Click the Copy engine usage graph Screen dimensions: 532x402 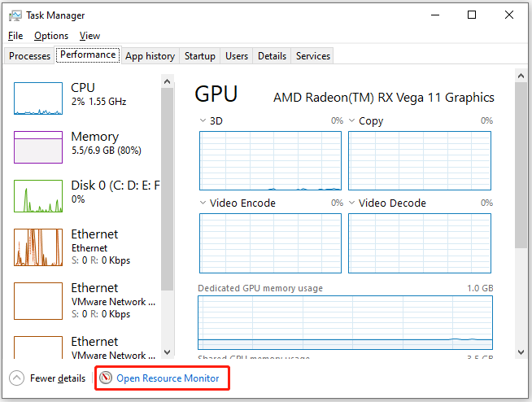click(x=420, y=161)
